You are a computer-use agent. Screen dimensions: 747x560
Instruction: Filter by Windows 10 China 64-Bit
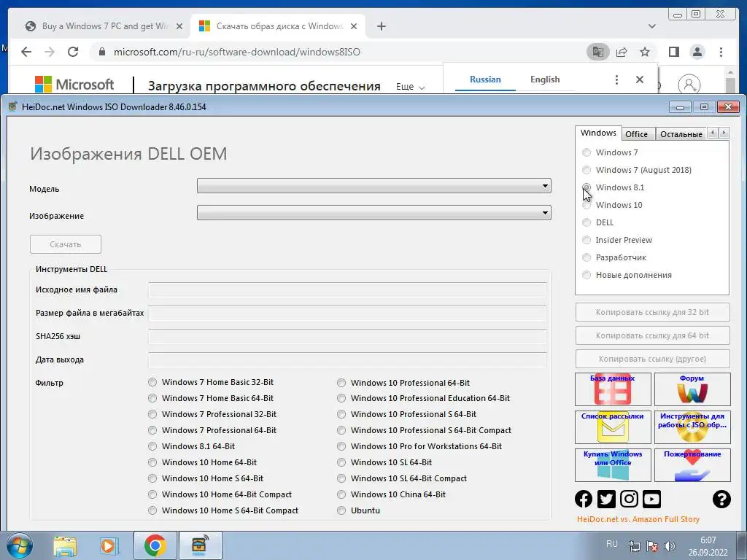pos(341,494)
